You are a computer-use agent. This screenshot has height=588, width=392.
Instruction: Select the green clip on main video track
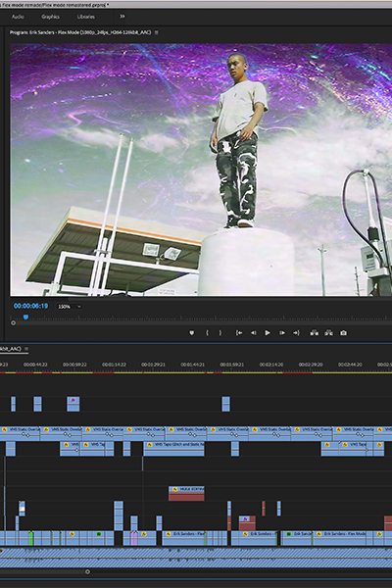pyautogui.click(x=31, y=538)
